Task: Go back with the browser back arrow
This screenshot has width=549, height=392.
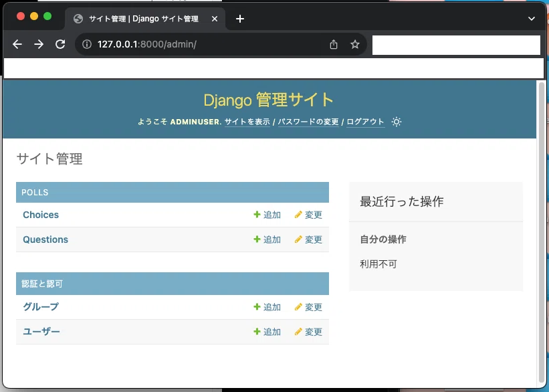Action: [17, 44]
